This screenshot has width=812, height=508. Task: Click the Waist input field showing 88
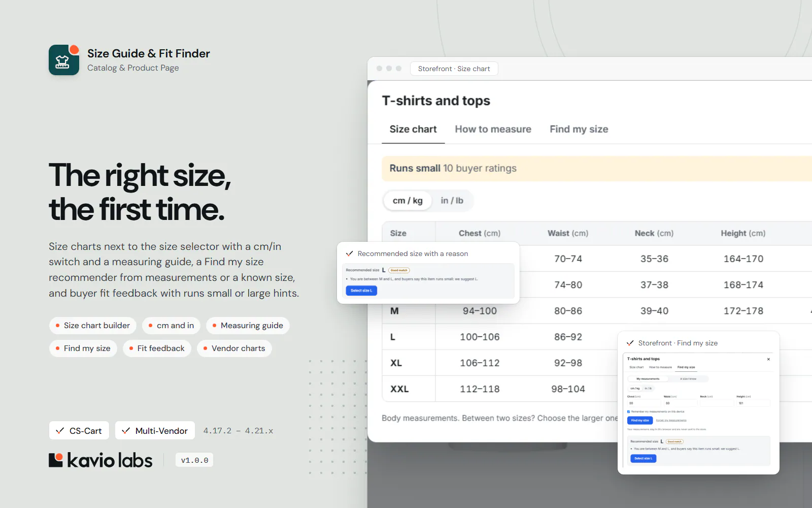tap(681, 403)
